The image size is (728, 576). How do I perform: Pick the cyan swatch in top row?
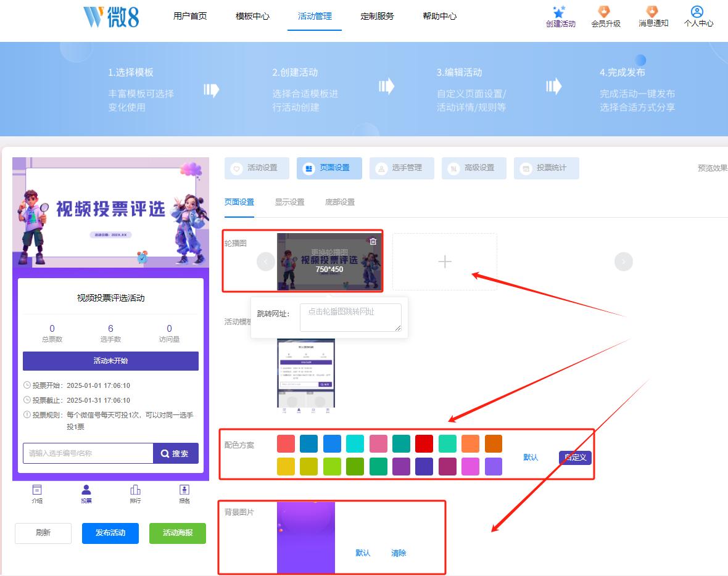pos(355,444)
